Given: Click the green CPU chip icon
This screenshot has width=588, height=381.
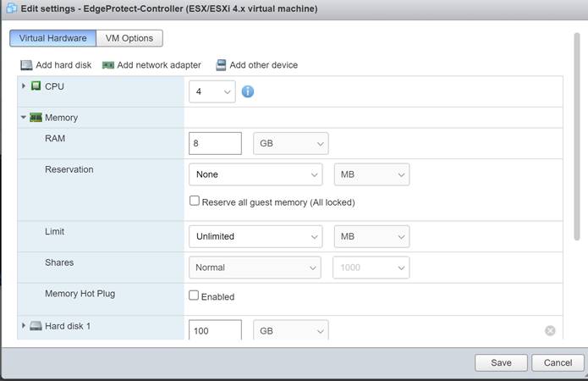Looking at the screenshot, I should pos(36,86).
